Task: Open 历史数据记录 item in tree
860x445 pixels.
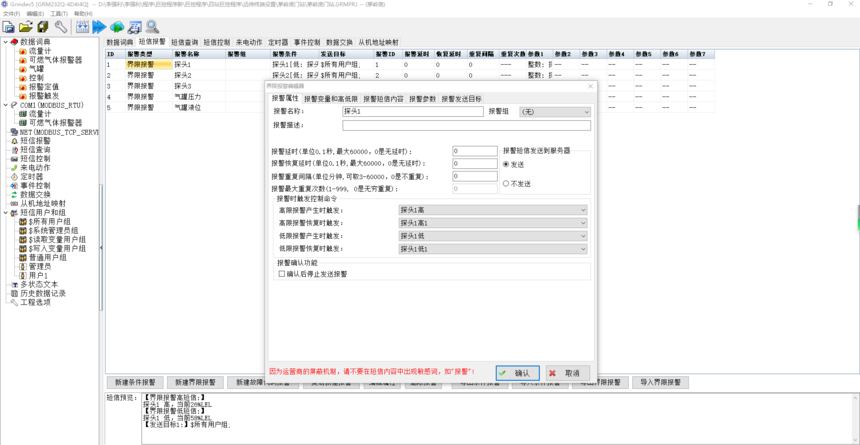Action: [x=43, y=293]
